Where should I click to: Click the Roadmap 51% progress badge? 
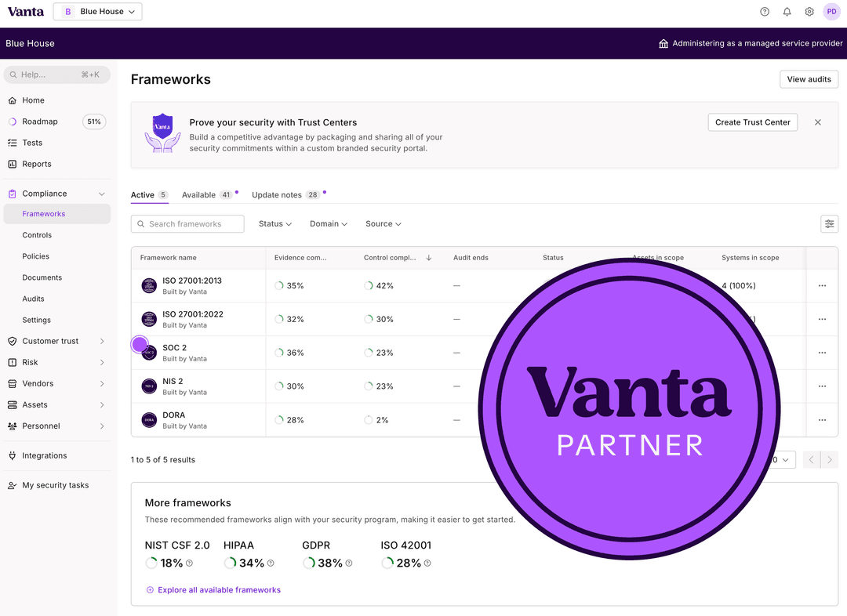pos(94,121)
